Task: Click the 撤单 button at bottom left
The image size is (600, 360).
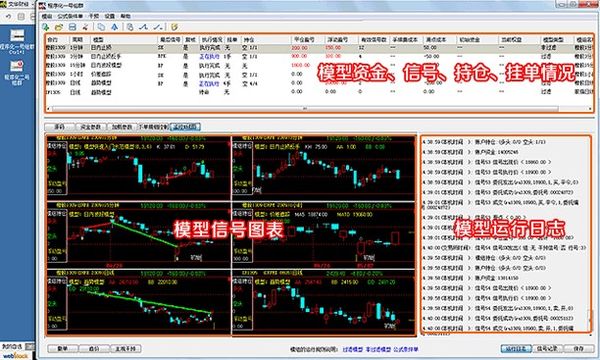Action: [x=62, y=349]
